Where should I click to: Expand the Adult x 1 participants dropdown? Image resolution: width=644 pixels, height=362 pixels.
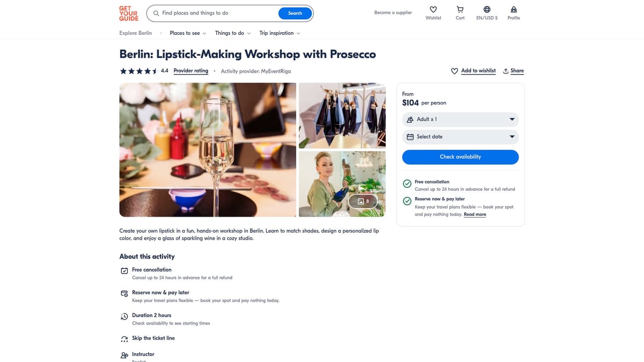460,120
